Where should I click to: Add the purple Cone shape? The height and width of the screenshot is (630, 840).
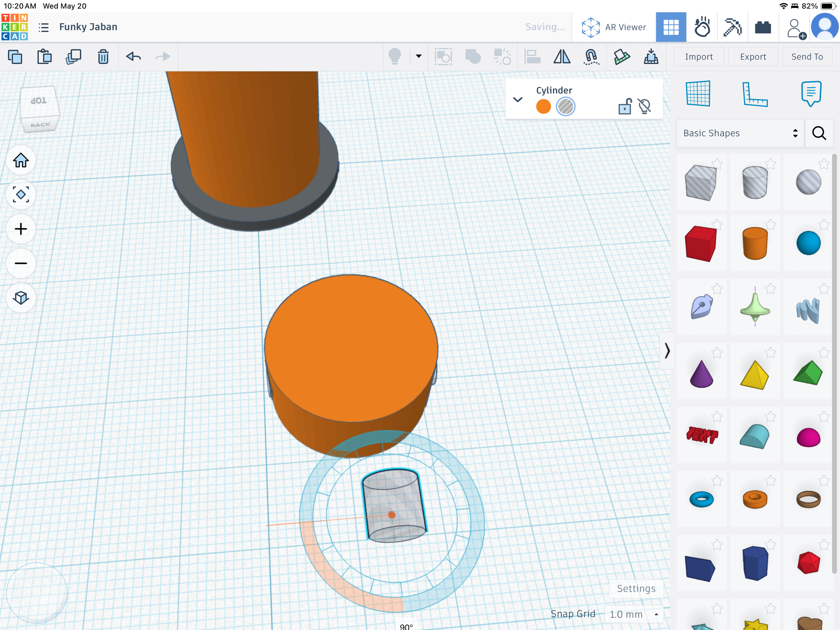pos(701,374)
